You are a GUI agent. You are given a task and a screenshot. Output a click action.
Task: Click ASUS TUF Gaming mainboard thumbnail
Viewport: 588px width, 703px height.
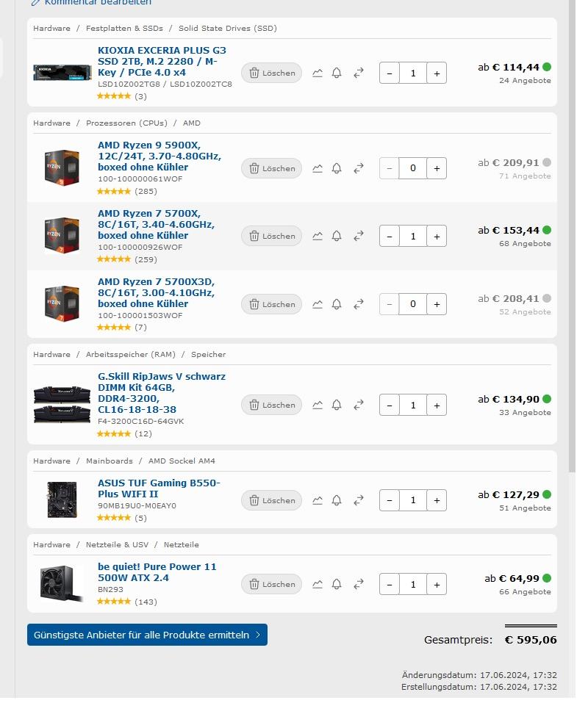click(62, 500)
